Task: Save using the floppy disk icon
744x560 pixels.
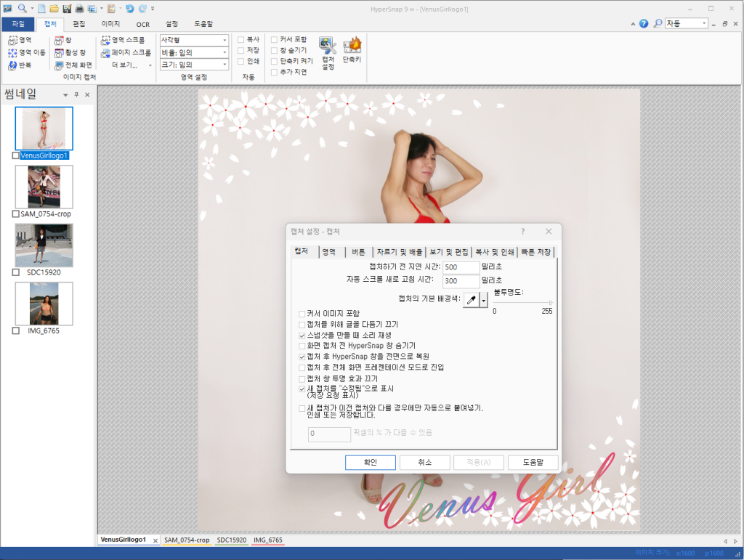Action: coord(67,9)
